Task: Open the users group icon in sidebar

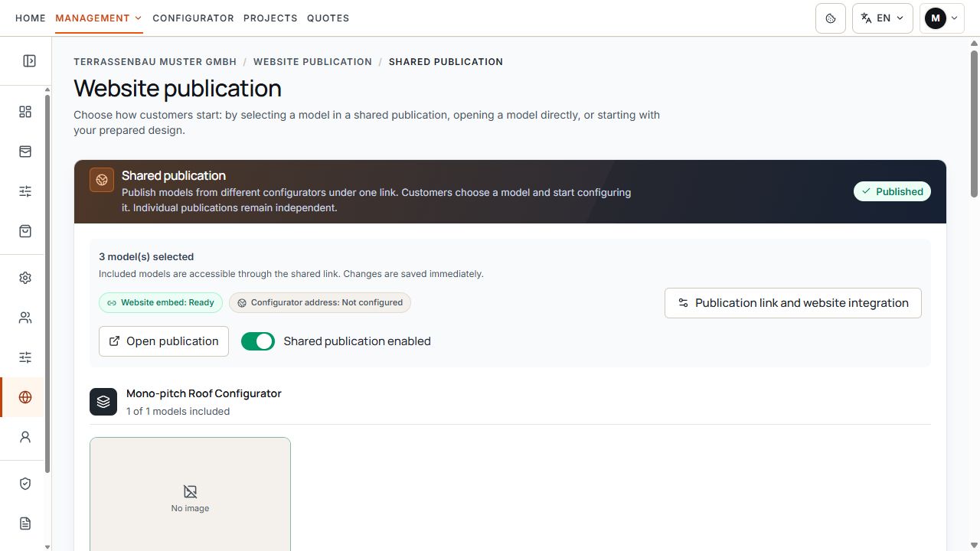Action: tap(25, 318)
